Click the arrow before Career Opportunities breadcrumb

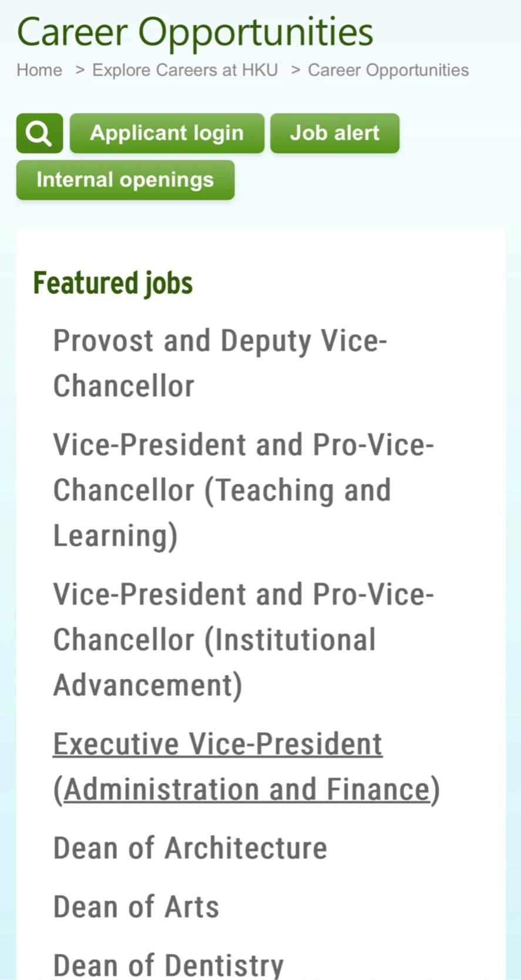(295, 70)
